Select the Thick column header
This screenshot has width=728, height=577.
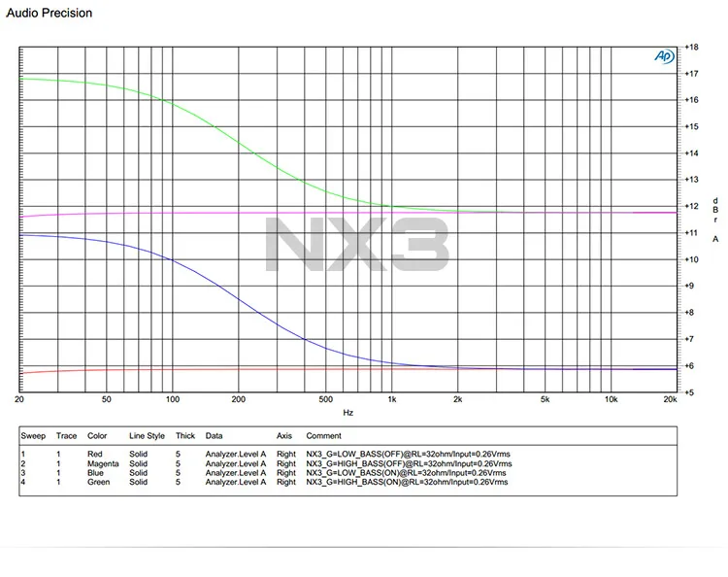pyautogui.click(x=185, y=436)
